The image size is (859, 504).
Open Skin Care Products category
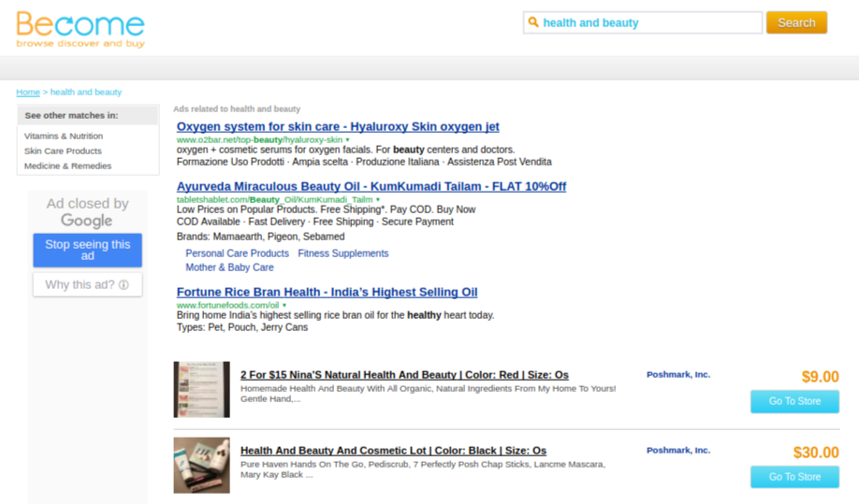(x=63, y=151)
